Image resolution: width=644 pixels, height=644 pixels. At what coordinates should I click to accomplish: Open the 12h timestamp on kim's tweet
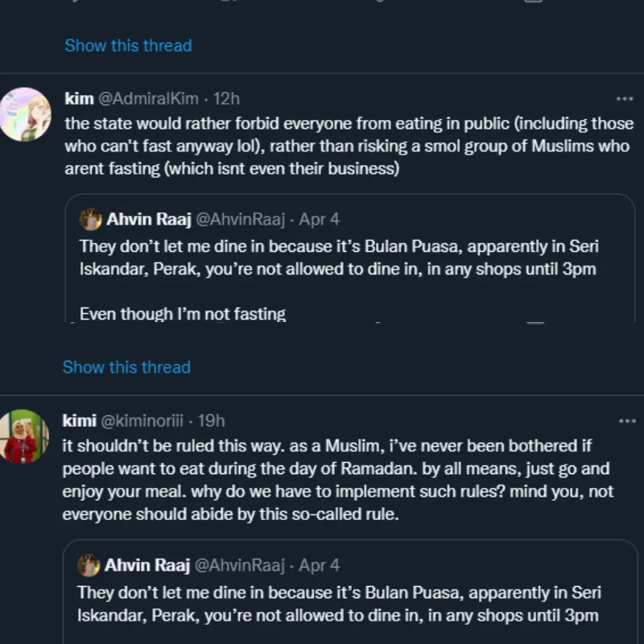(x=227, y=99)
